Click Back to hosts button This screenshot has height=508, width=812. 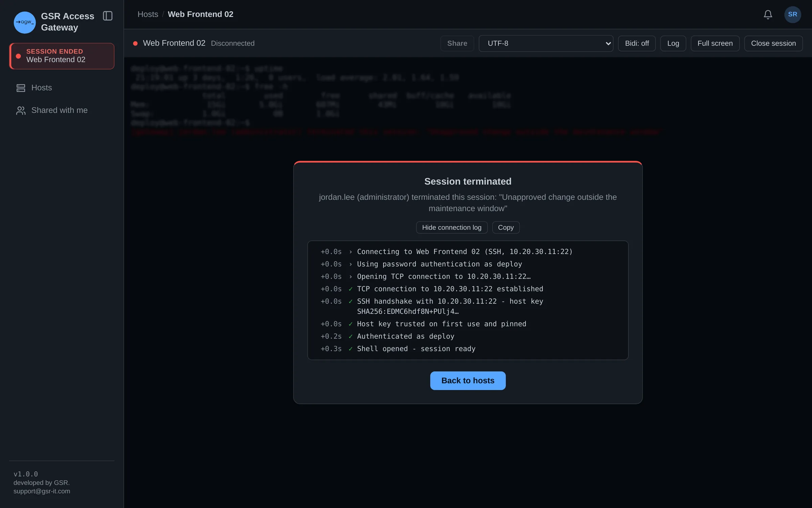pyautogui.click(x=468, y=381)
